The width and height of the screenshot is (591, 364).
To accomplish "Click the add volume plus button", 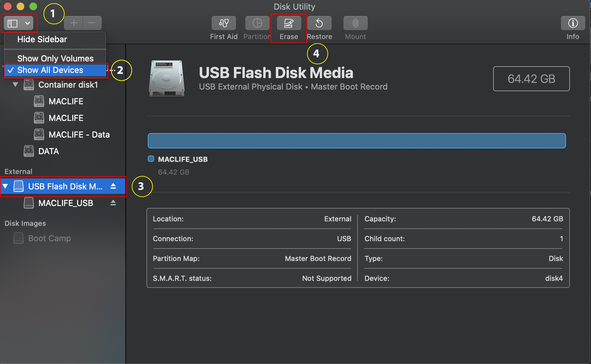I will point(74,23).
